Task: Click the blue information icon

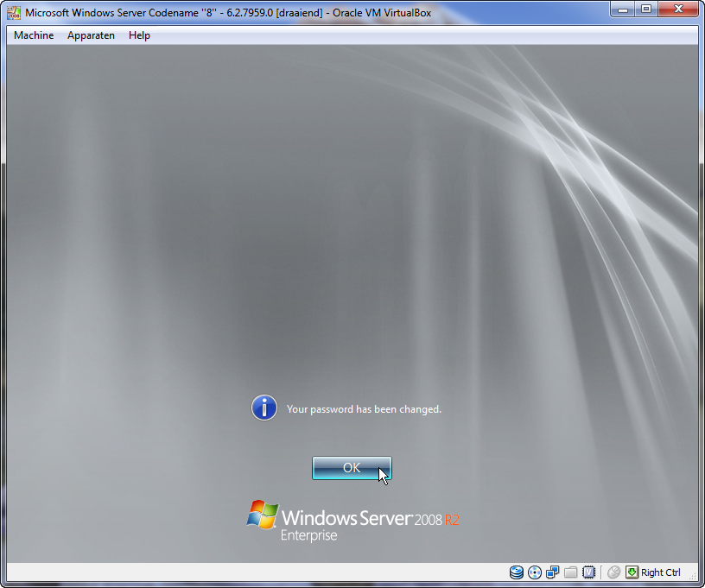Action: 264,408
